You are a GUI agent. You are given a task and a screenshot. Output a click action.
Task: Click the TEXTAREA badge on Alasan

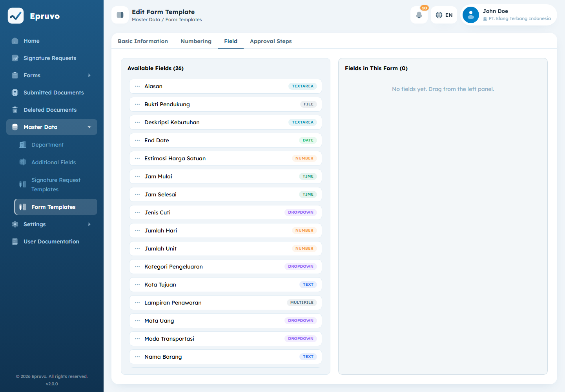(x=303, y=86)
